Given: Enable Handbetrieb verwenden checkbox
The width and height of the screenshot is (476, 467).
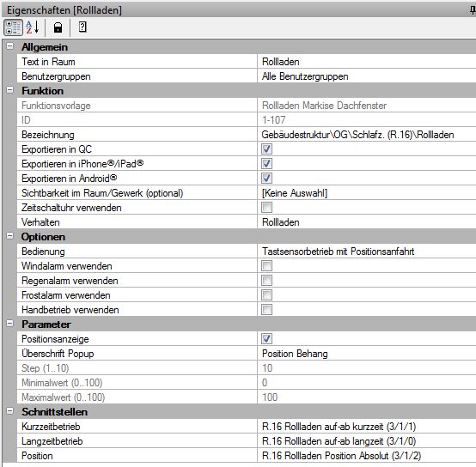Looking at the screenshot, I should [266, 310].
